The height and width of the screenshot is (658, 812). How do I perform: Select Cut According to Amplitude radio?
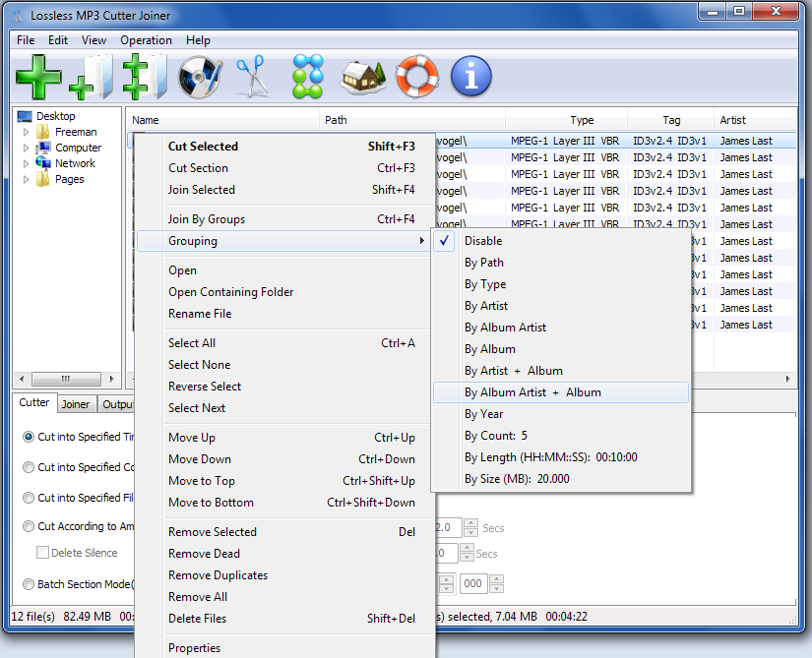pos(29,526)
